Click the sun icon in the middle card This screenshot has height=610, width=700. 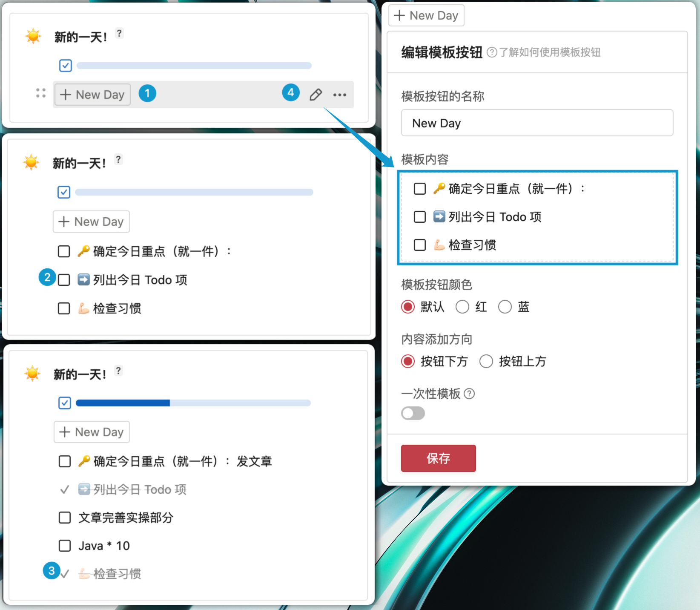tap(32, 162)
